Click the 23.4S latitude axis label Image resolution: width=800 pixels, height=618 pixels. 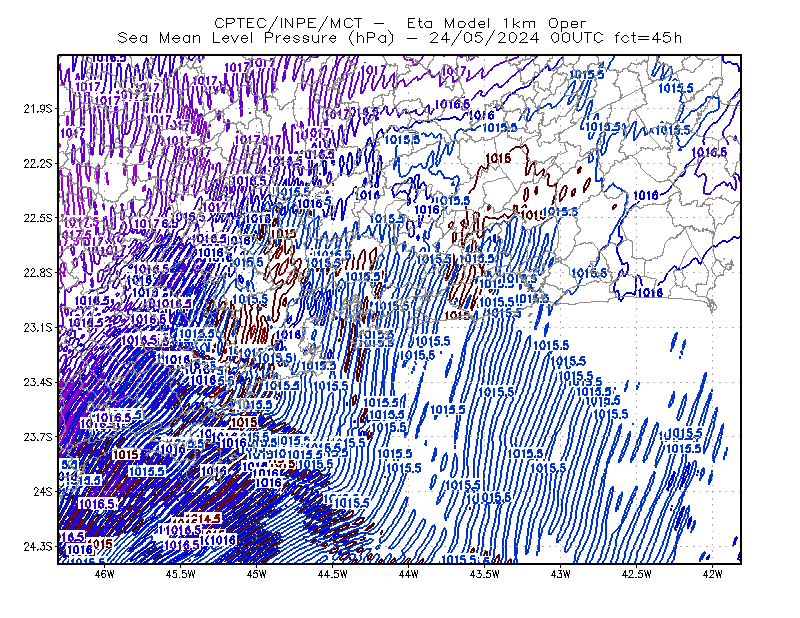tap(37, 382)
